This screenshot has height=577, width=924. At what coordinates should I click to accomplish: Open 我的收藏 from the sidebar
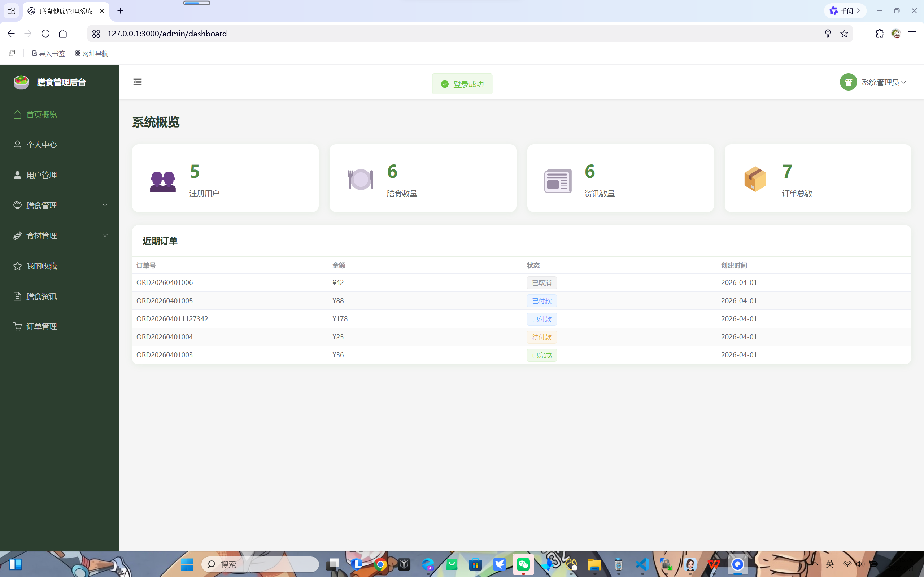click(42, 266)
